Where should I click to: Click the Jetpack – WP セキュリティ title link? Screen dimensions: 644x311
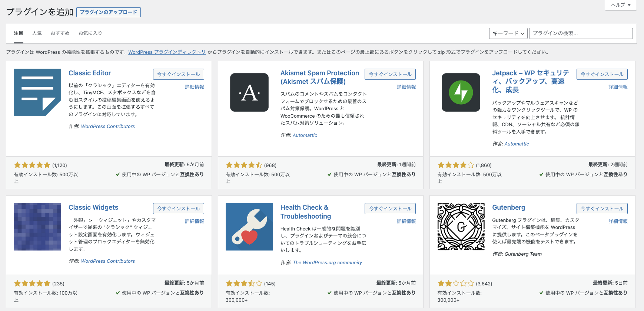click(531, 81)
